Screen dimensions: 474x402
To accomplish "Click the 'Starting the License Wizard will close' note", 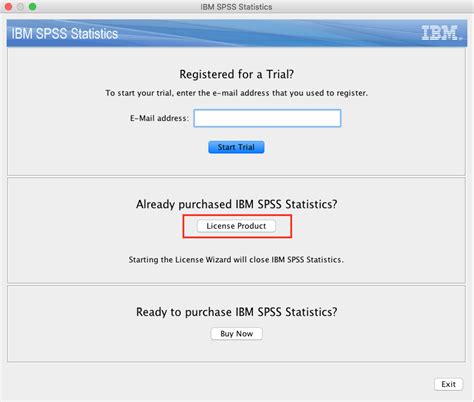I will click(x=236, y=260).
